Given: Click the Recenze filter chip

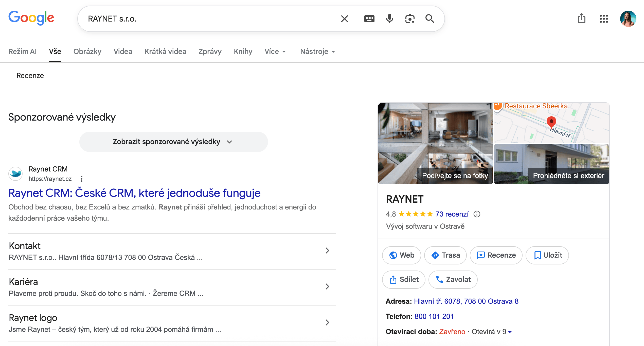Looking at the screenshot, I should (30, 76).
